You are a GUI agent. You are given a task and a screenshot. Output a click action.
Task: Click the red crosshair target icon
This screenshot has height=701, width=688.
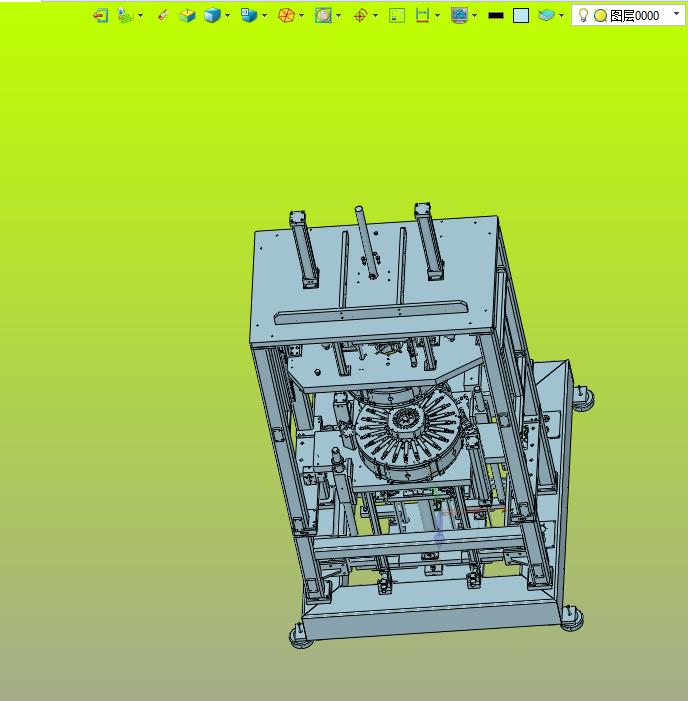click(360, 16)
